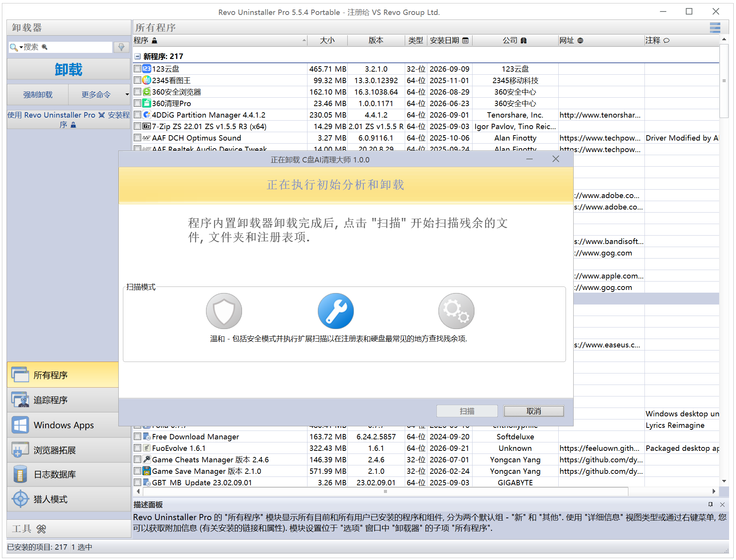
Task: Select the Advanced scan mode gears icon
Action: tap(456, 311)
